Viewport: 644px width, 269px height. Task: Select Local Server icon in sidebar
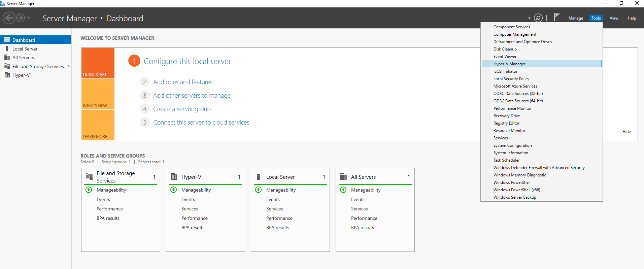click(7, 48)
